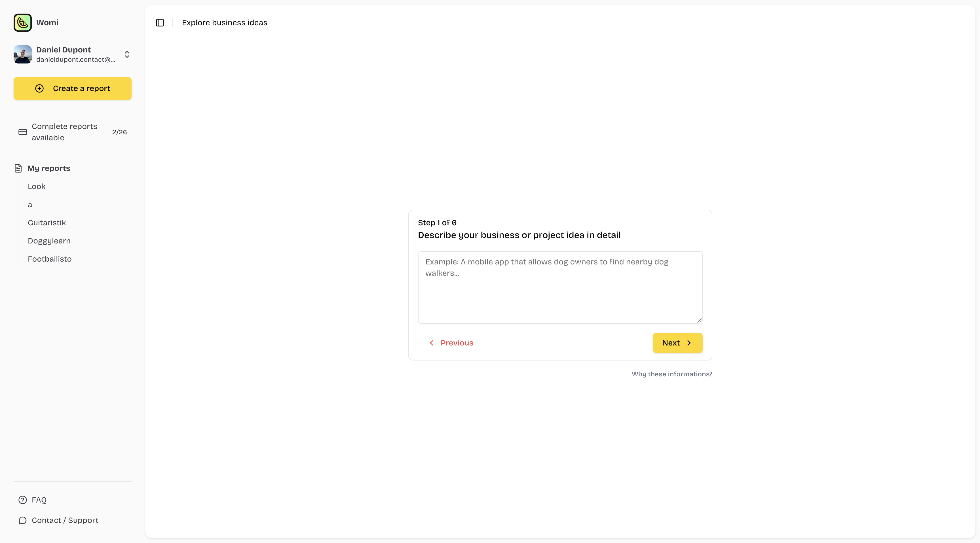980x543 pixels.
Task: Click the My reports document icon
Action: click(18, 168)
